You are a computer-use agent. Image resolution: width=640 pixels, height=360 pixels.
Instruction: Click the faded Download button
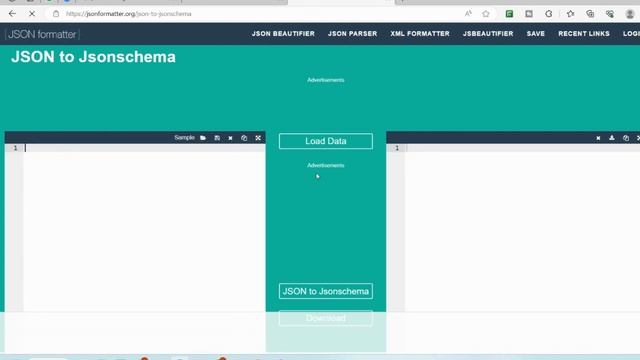(x=326, y=318)
